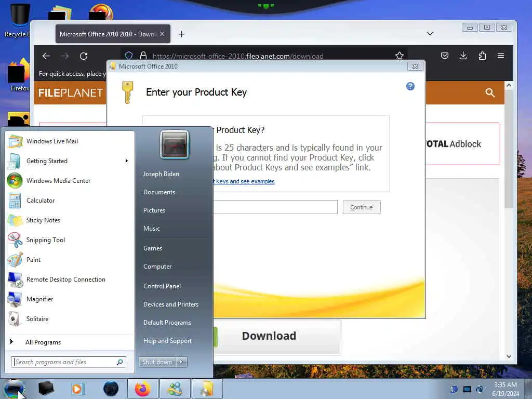Click the Download button on FilePlanet

pos(276,336)
